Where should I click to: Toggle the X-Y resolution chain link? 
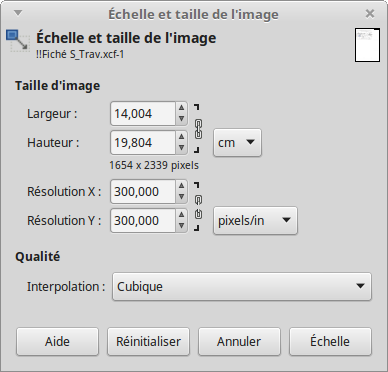(x=198, y=207)
